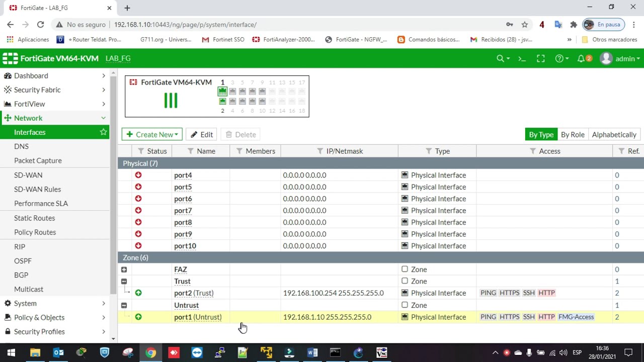
Task: Click the Edit button
Action: pos(201,134)
